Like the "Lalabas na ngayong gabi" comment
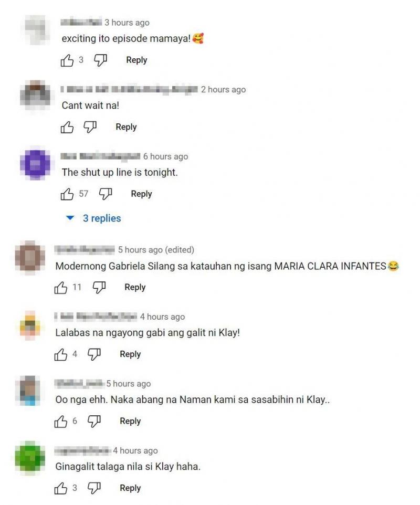Image resolution: width=420 pixels, height=505 pixels. (61, 354)
